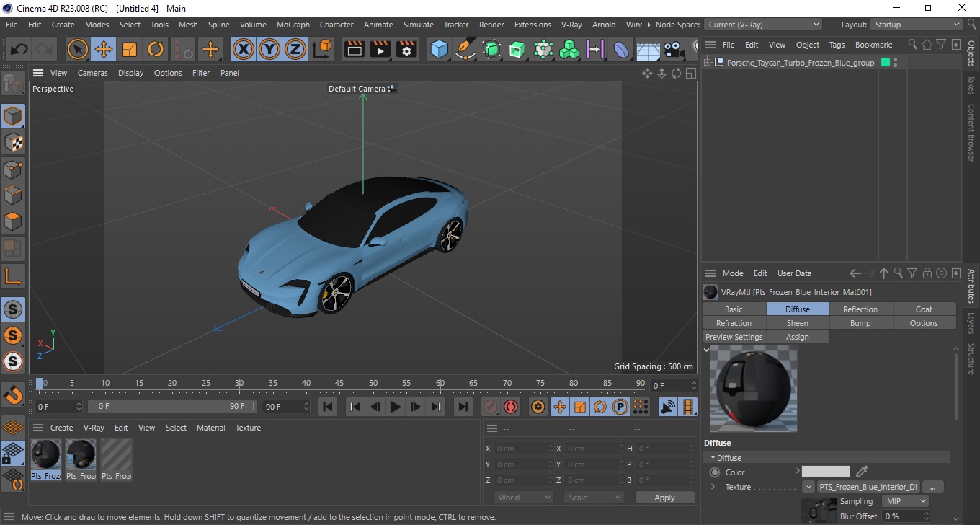
Task: Click Render to Picture Viewer icon
Action: [380, 49]
